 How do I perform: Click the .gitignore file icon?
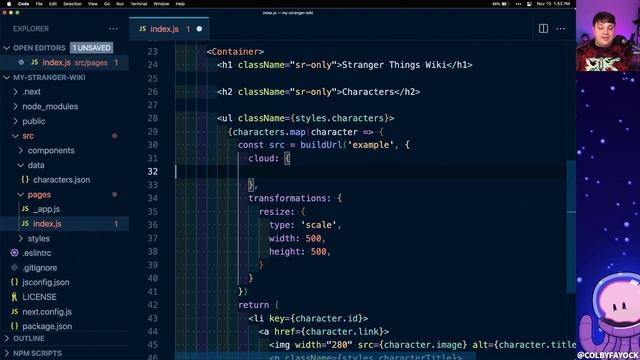click(14, 268)
